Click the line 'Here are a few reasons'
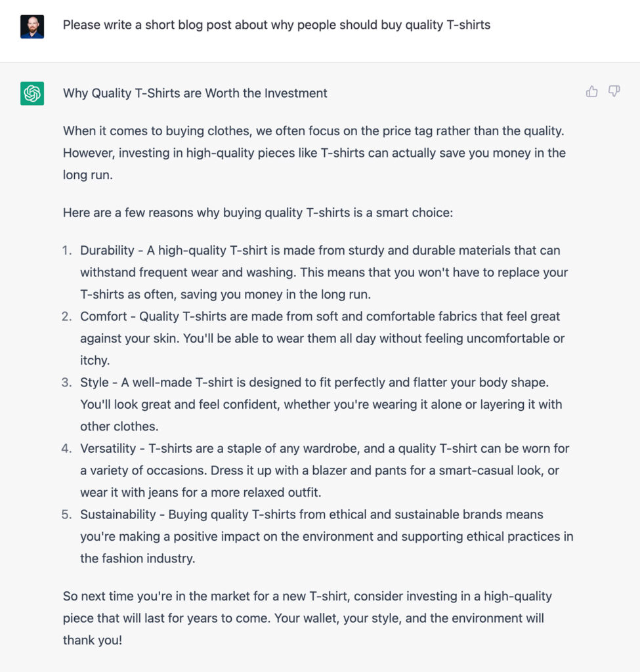This screenshot has height=672, width=640. [x=257, y=213]
